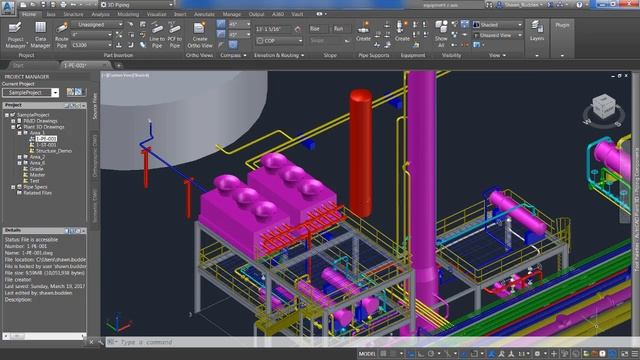Open the Data Manager
Screen dimensions: 640x360
point(40,36)
